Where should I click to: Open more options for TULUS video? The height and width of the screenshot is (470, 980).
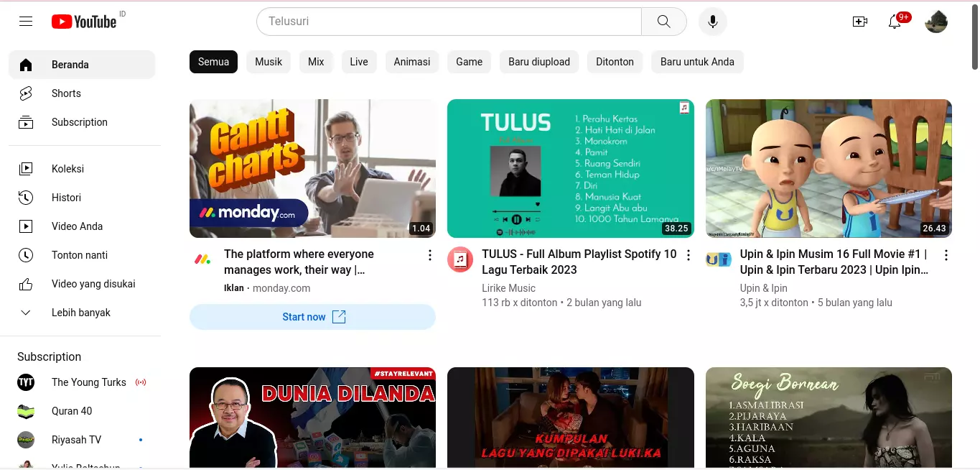tap(688, 255)
